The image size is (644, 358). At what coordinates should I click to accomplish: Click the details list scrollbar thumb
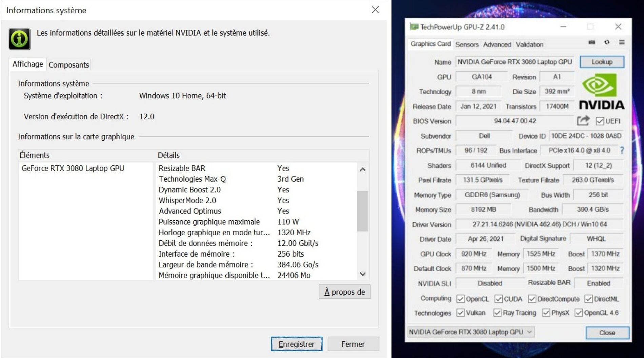click(x=362, y=211)
